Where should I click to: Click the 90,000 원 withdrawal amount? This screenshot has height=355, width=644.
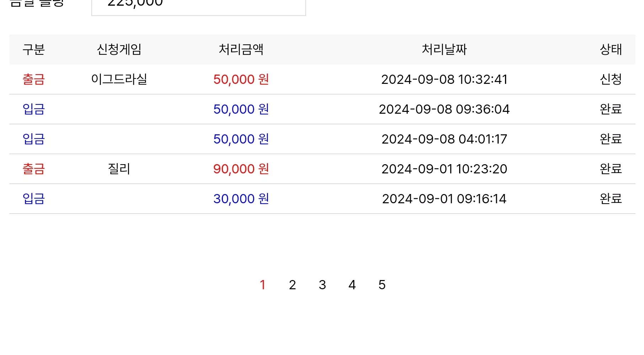[241, 169]
